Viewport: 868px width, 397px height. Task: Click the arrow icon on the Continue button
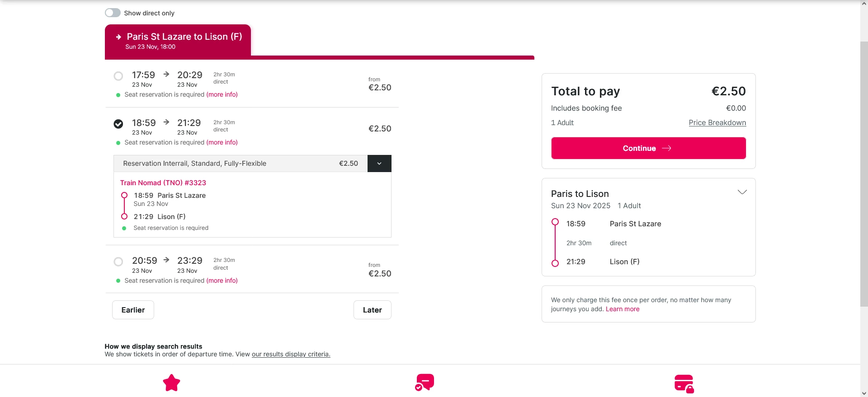tap(666, 148)
